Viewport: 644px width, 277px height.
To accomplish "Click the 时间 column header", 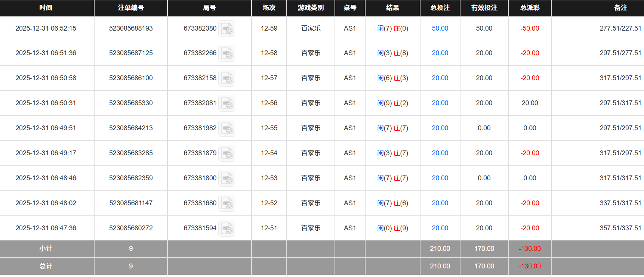I will click(x=46, y=8).
